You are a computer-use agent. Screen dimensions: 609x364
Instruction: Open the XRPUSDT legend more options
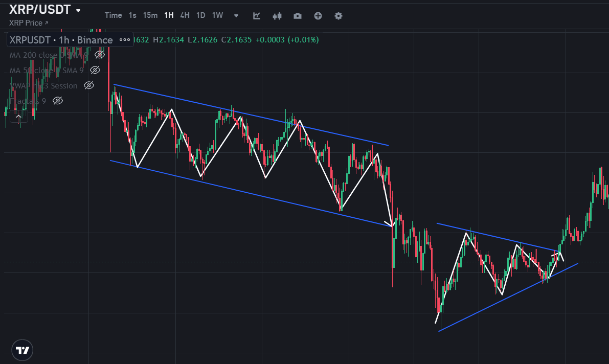(x=125, y=40)
